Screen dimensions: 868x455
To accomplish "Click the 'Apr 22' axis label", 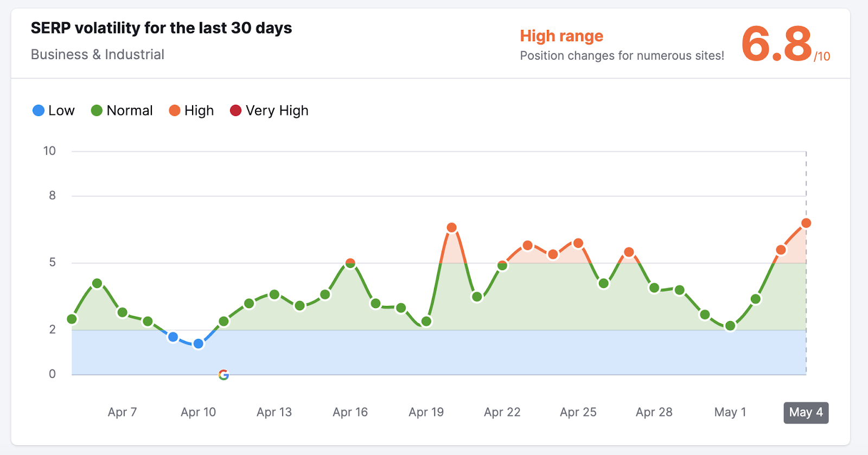I will 502,412.
